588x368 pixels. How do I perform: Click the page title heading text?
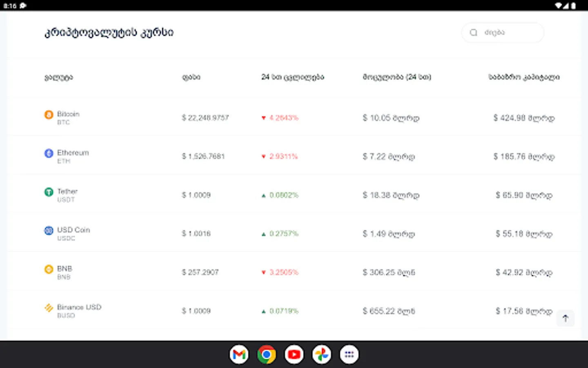(109, 32)
